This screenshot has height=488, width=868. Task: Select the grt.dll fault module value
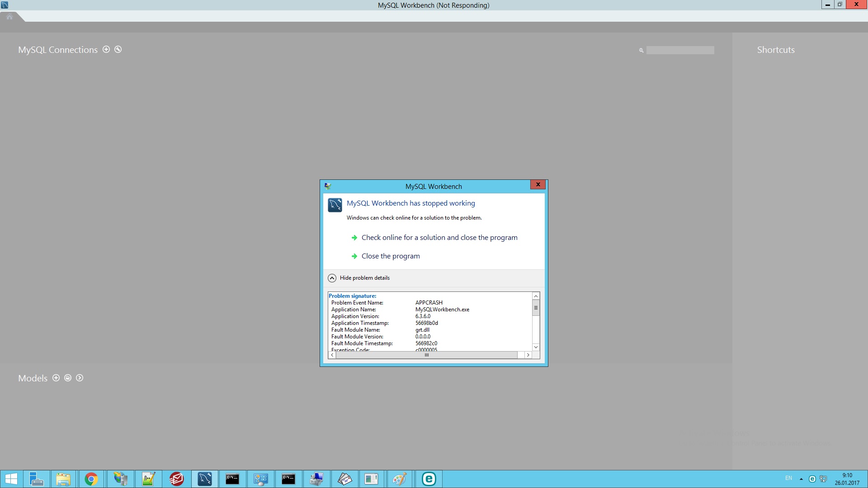coord(422,330)
